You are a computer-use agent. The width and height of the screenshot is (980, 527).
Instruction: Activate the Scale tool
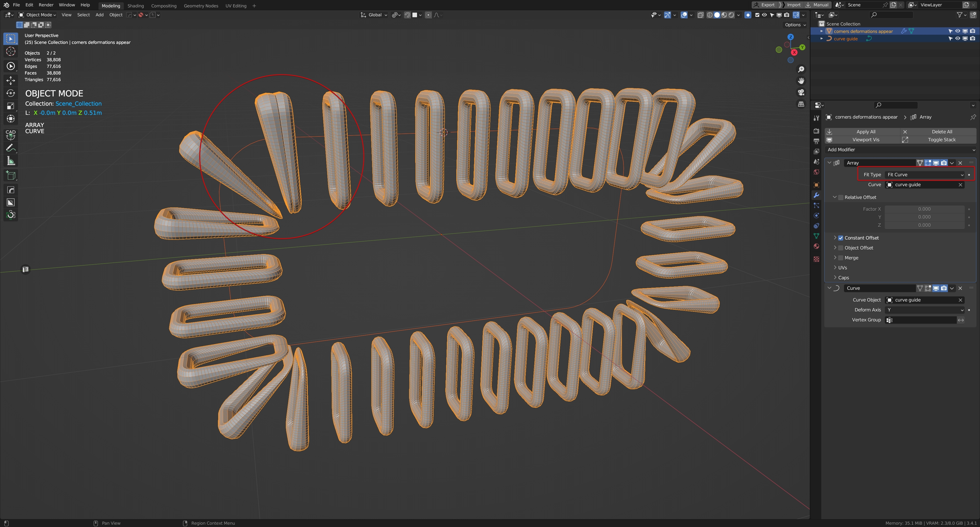pos(11,106)
